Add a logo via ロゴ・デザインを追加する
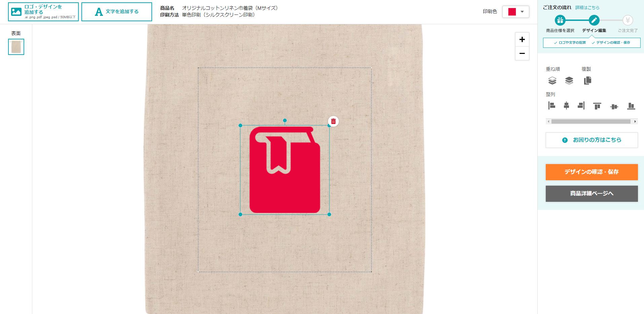 point(43,12)
